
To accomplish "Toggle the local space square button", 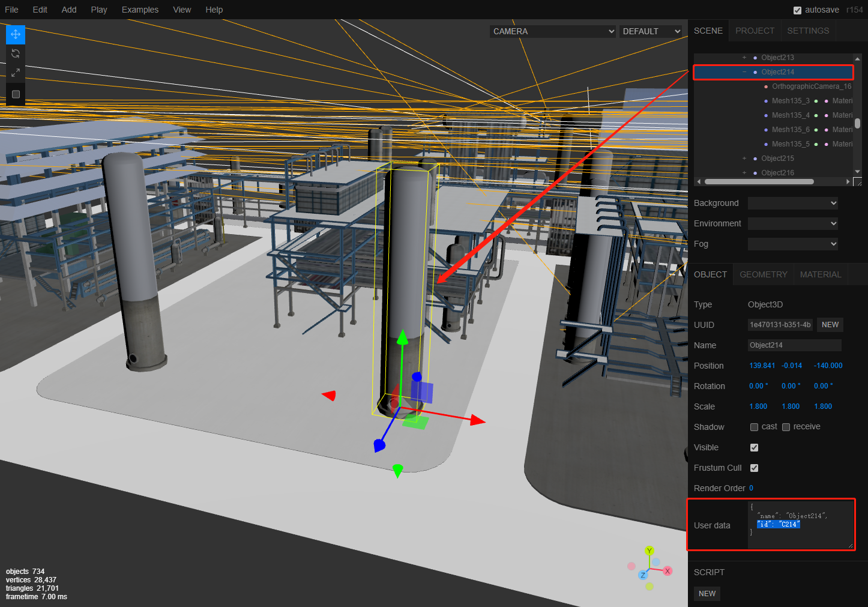I will pos(16,94).
